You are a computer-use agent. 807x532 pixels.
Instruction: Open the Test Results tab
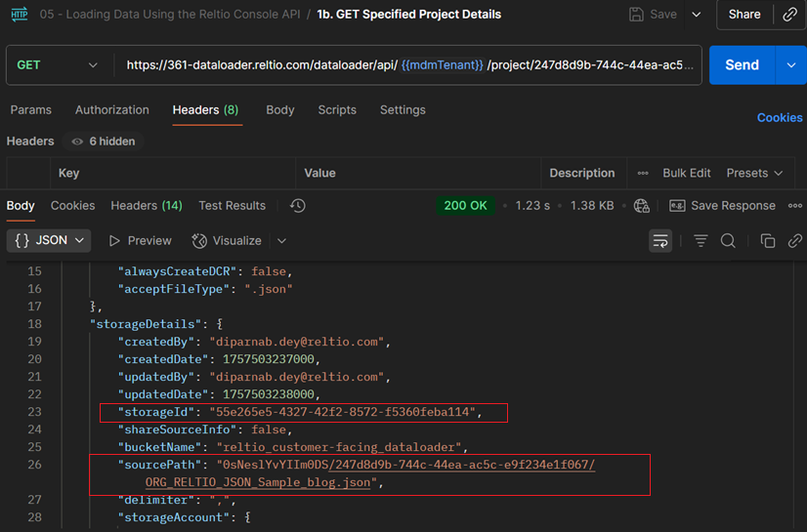tap(232, 206)
